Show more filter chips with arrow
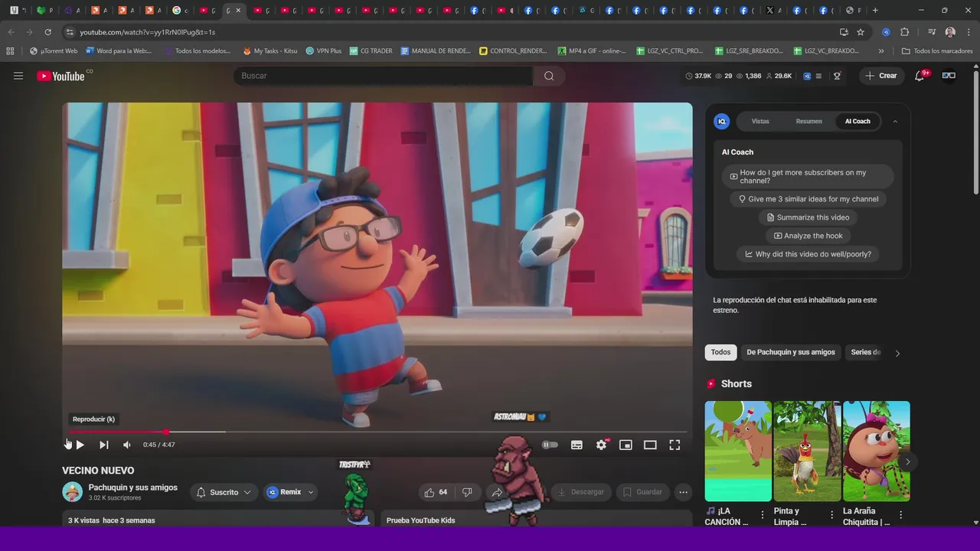Viewport: 980px width, 551px height. pyautogui.click(x=897, y=353)
